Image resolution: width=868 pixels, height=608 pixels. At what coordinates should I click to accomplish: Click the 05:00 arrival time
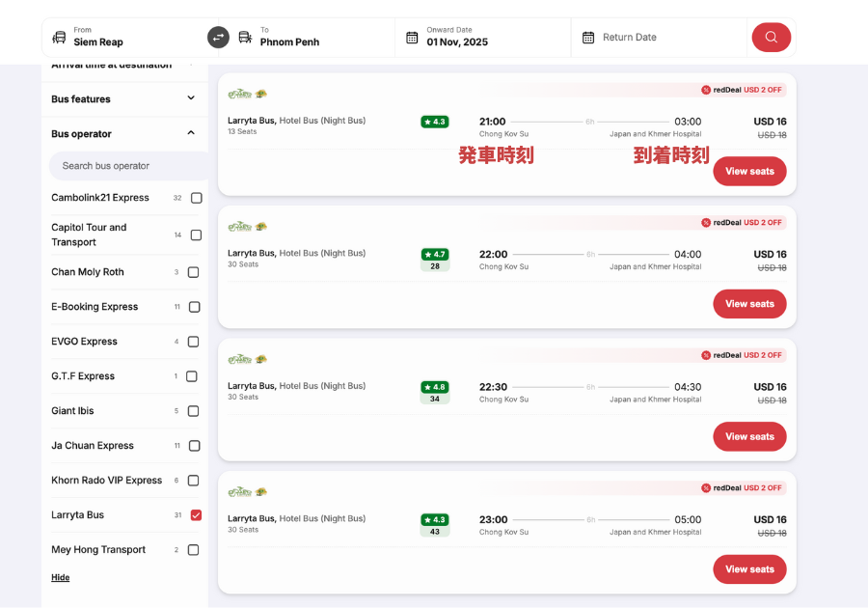[688, 519]
